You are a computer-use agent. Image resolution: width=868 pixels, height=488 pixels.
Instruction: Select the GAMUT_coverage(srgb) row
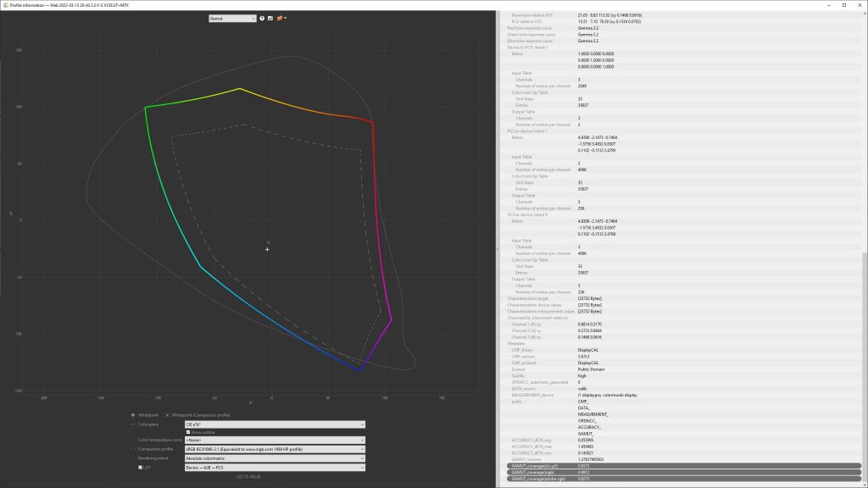tap(684, 473)
